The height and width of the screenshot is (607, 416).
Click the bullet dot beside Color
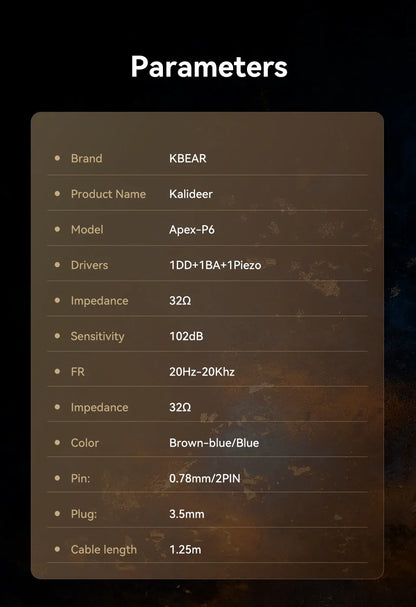point(57,442)
